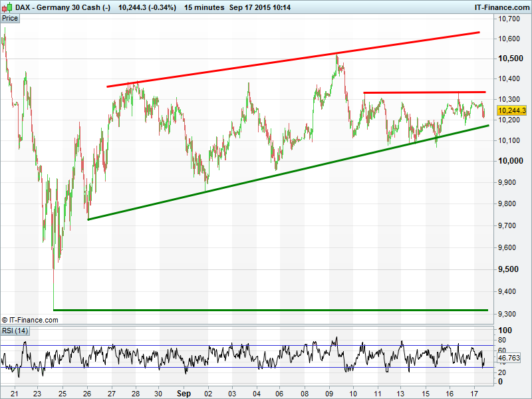Select the current price tag 10,244.3 on axis
532x399 pixels.
pyautogui.click(x=511, y=110)
